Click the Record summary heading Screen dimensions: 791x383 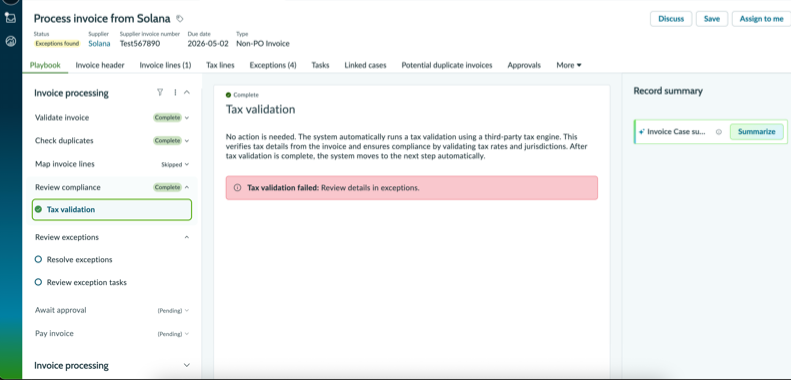pos(668,91)
